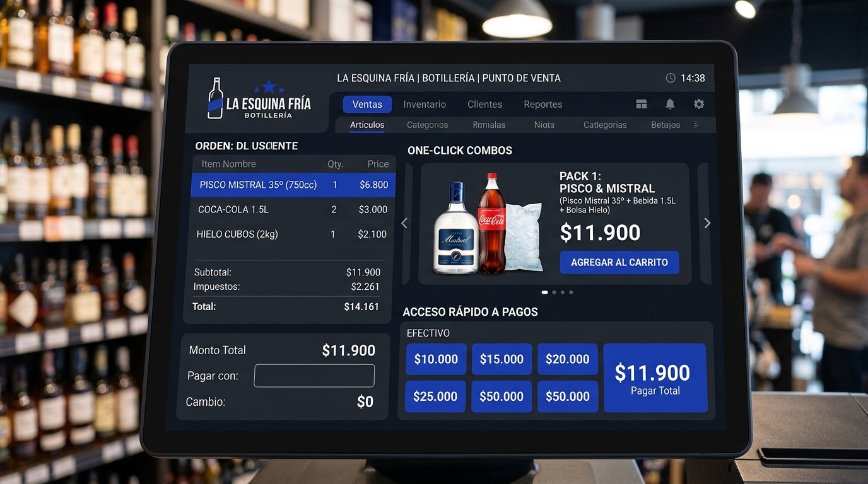Click the Qty. column header

pos(335,164)
